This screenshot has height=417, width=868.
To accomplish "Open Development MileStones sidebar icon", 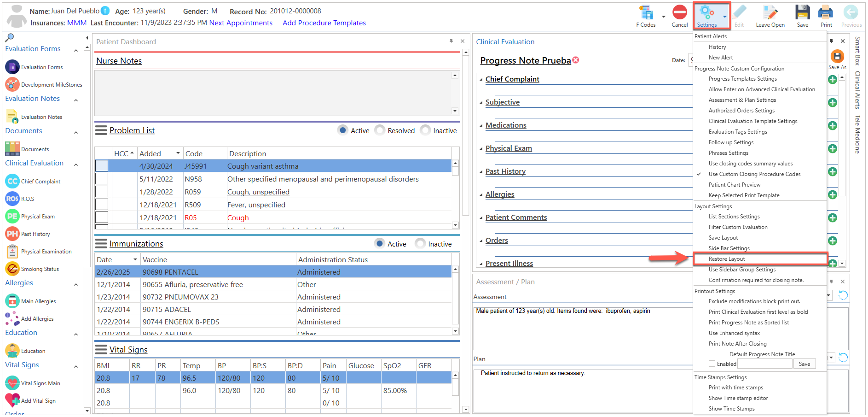I will pyautogui.click(x=12, y=84).
